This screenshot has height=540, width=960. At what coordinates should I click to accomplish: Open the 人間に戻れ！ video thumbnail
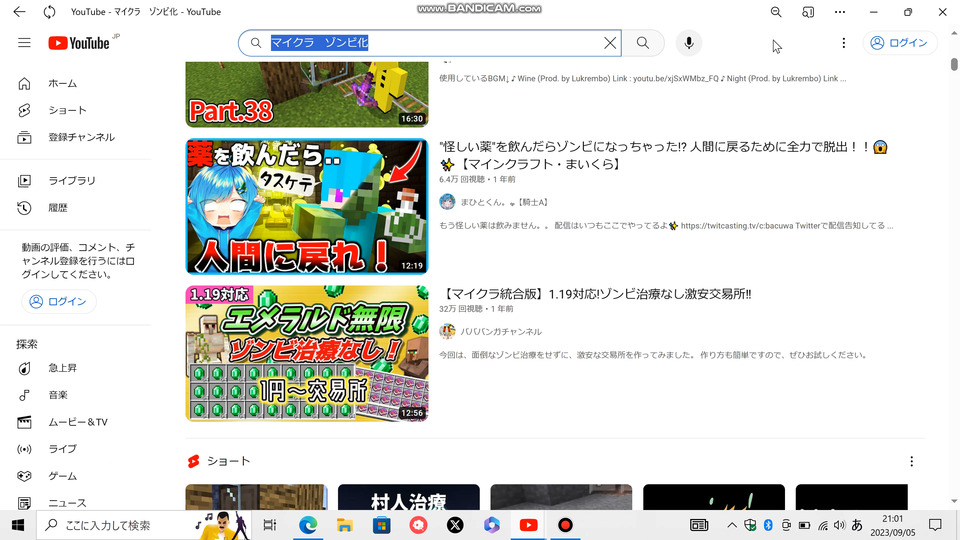307,206
